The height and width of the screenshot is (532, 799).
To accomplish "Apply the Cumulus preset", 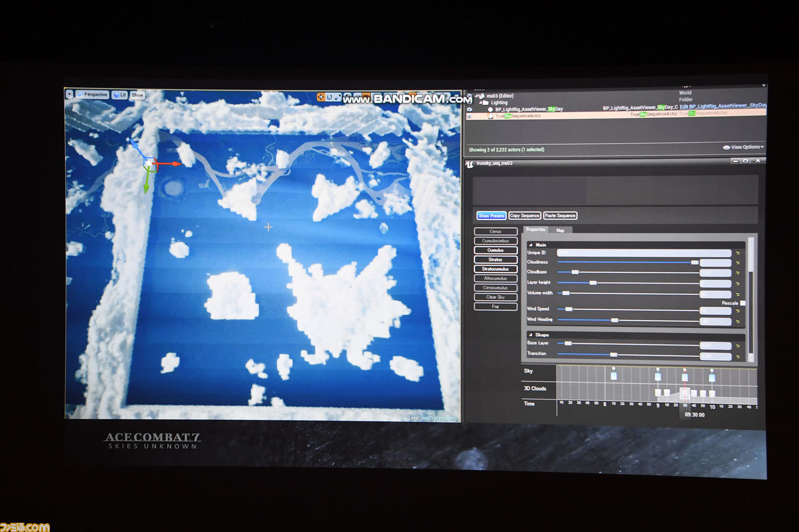I will click(496, 250).
